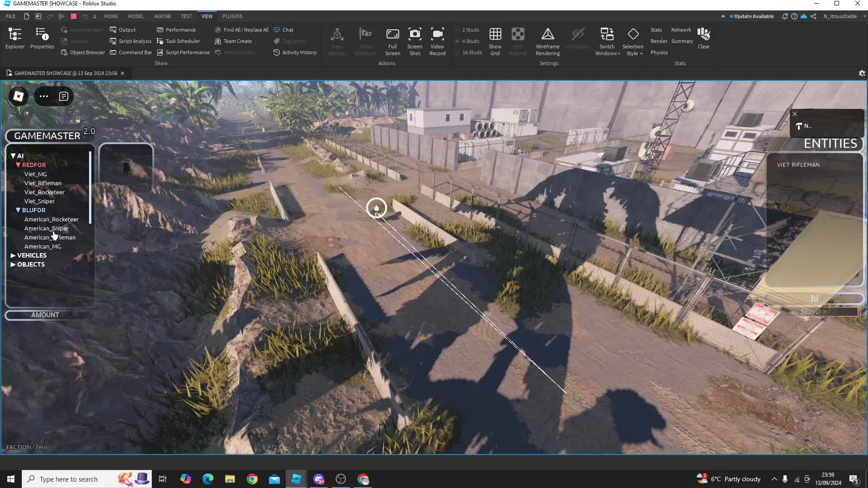Expand the VEHICLES category
This screenshot has width=868, height=488.
pyautogui.click(x=13, y=255)
